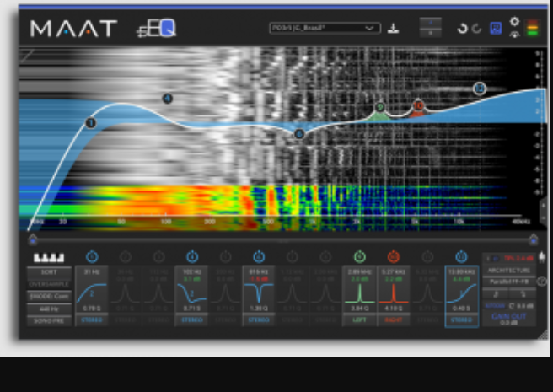Click the undo arrow icon

pos(462,28)
